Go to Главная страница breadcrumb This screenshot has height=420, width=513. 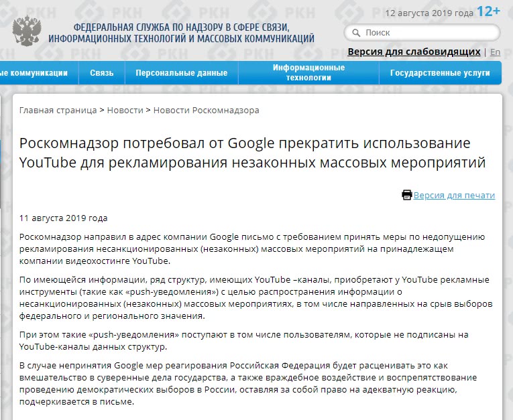[58, 110]
